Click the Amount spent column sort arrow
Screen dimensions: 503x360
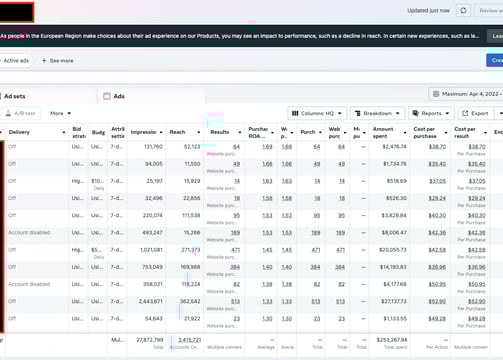405,133
